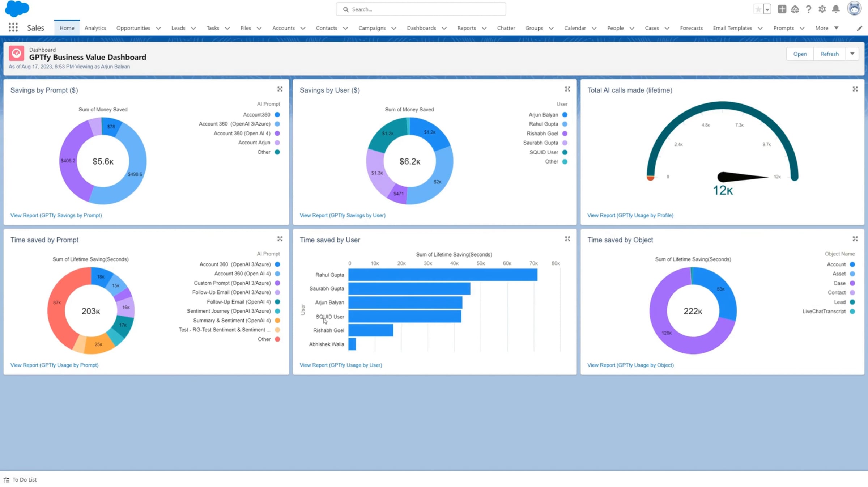The height and width of the screenshot is (487, 868).
Task: Click the global actions plus icon
Action: (x=782, y=9)
